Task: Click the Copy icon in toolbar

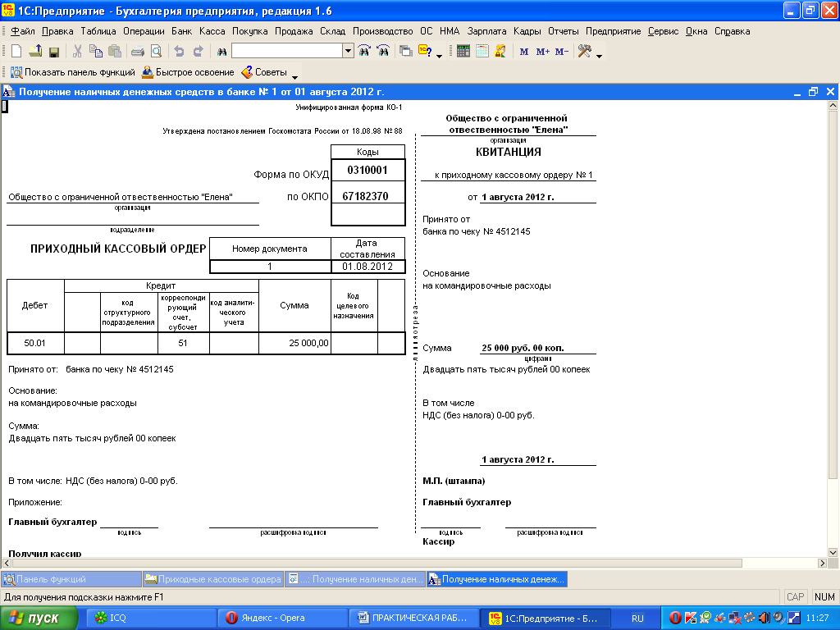Action: [x=96, y=52]
